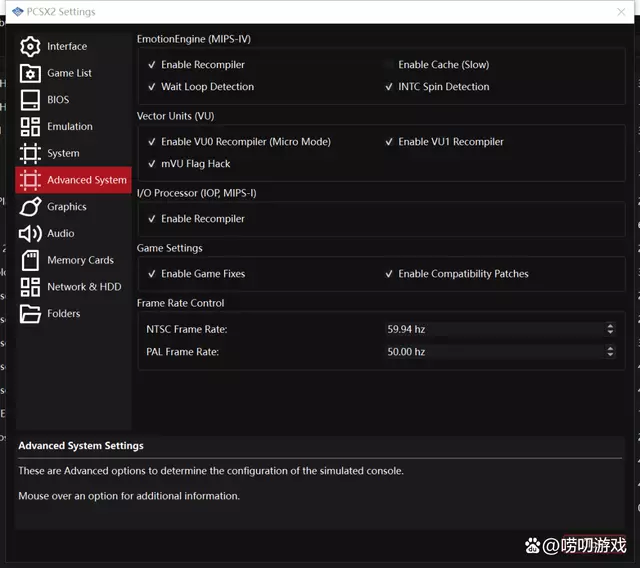Go to the Folders settings page
Screen dimensions: 640x568
[x=73, y=313]
